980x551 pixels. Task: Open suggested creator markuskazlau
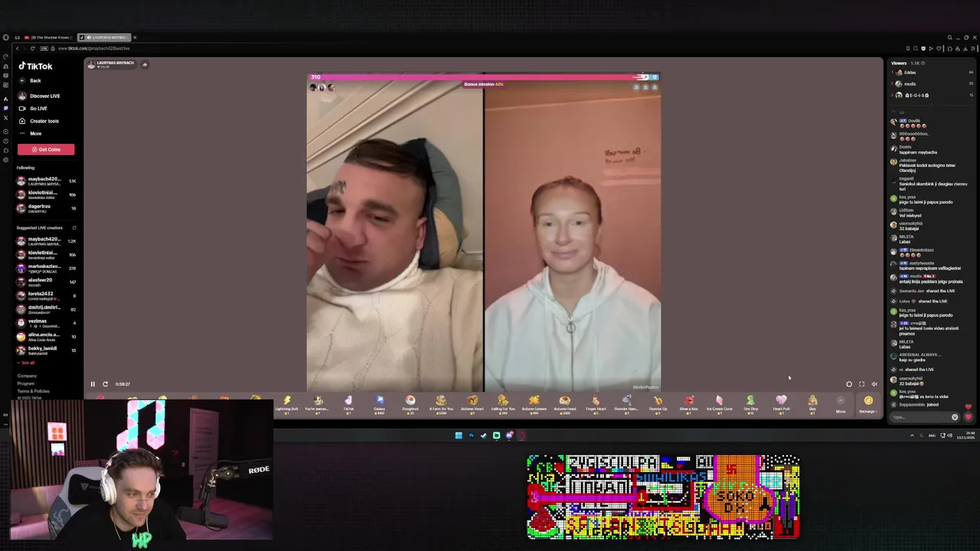pos(46,268)
